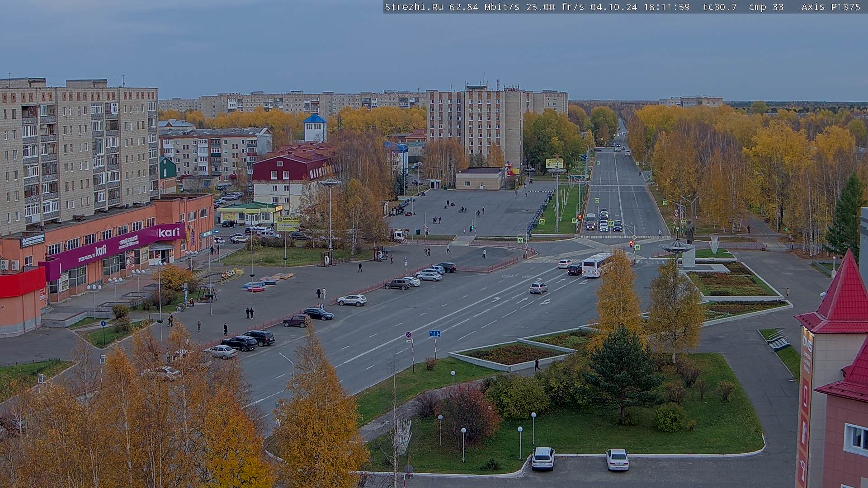868x488 pixels.
Task: Select the 04.10.24 date stamp
Action: [x=613, y=7]
